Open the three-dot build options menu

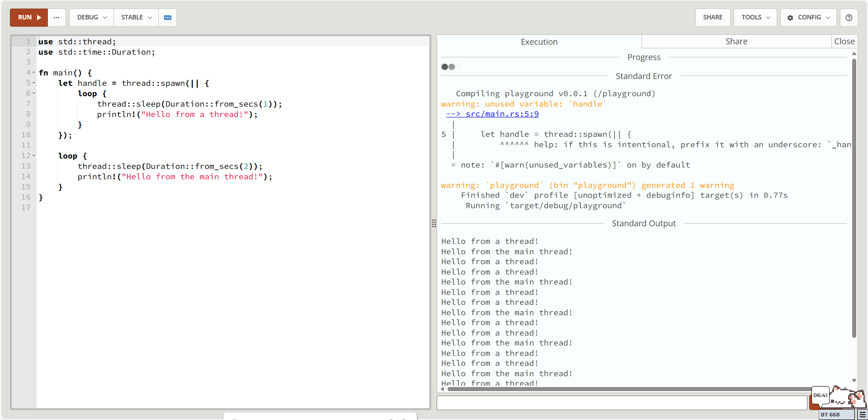(57, 18)
